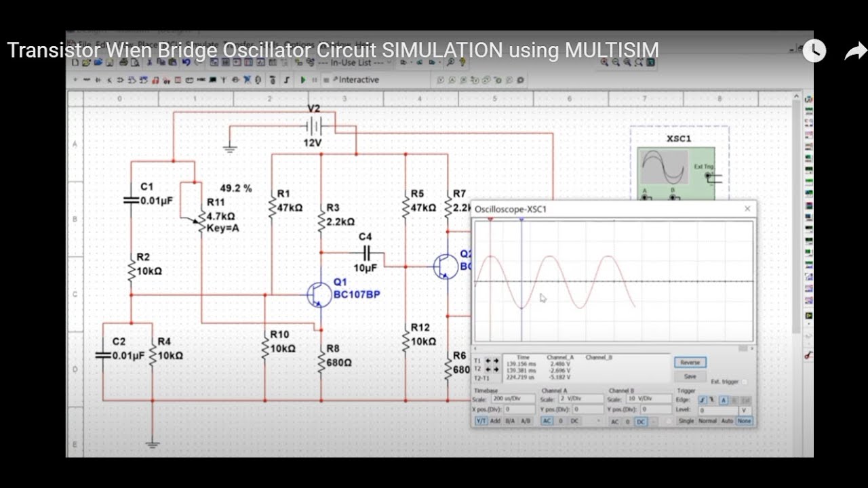This screenshot has width=868, height=488.
Task: Click the trigger Level value field
Action: [719, 411]
